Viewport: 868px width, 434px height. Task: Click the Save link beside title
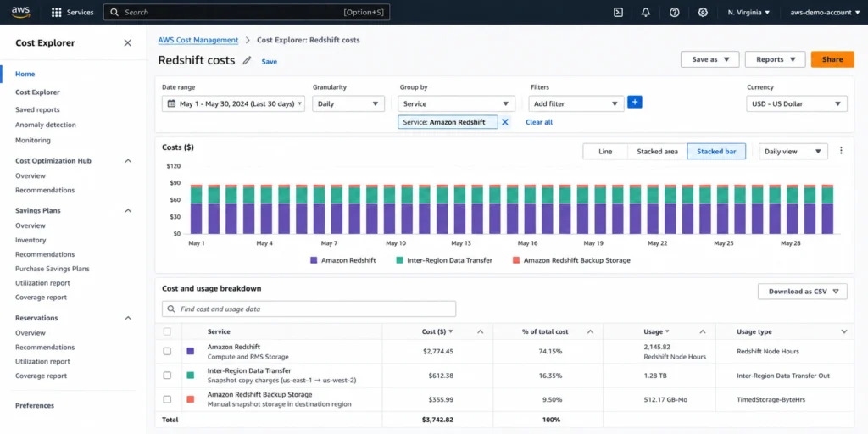(269, 61)
